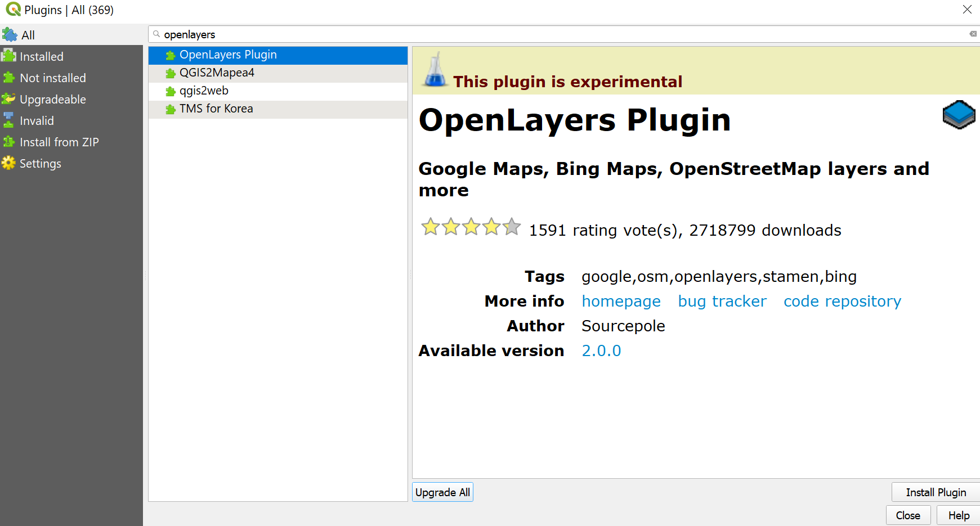Screen dimensions: 980x526
Task: Click the available version 2.0.0 link
Action: click(601, 351)
